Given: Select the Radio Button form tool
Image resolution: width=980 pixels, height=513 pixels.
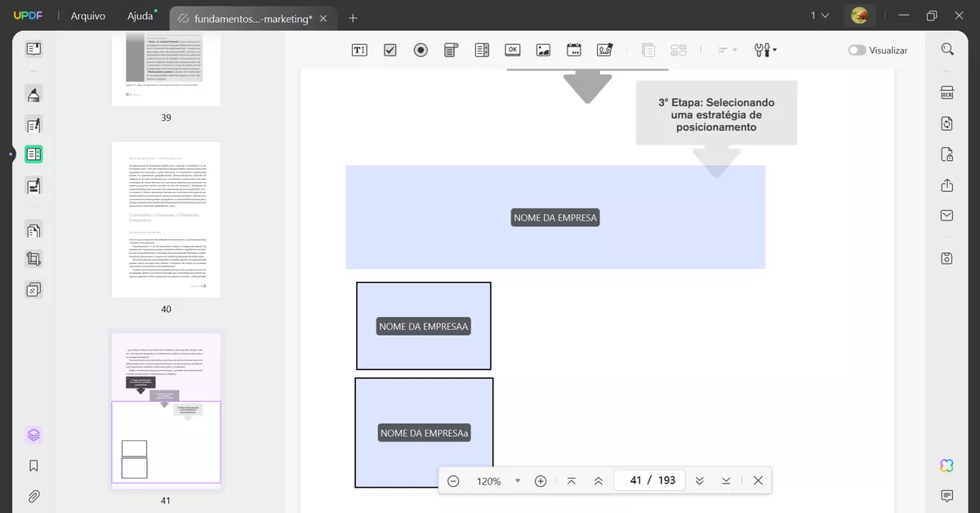Looking at the screenshot, I should 421,50.
